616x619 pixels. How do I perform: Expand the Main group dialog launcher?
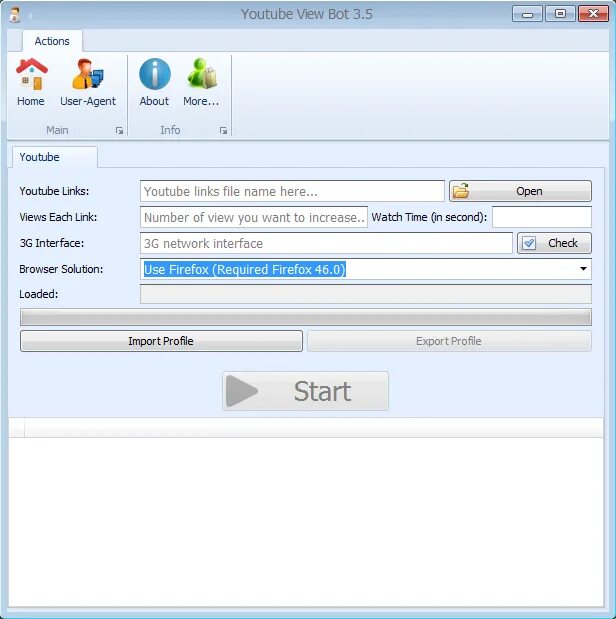click(119, 130)
